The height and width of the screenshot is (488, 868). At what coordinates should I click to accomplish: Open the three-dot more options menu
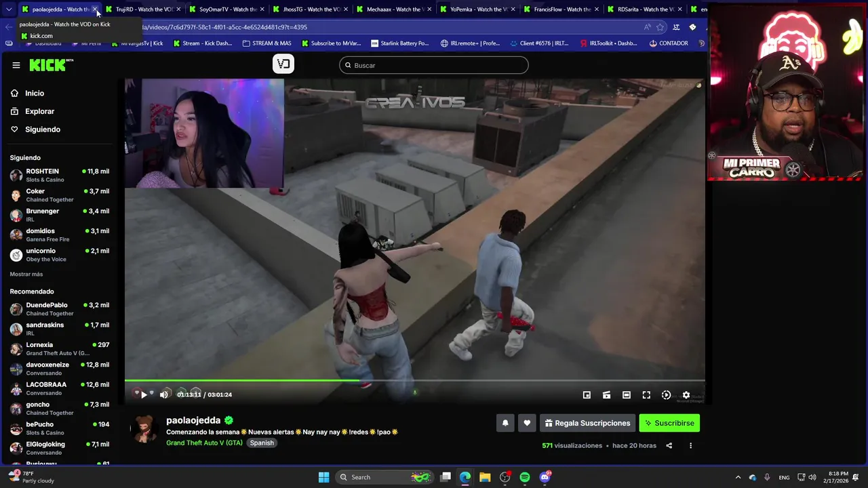[x=690, y=445]
